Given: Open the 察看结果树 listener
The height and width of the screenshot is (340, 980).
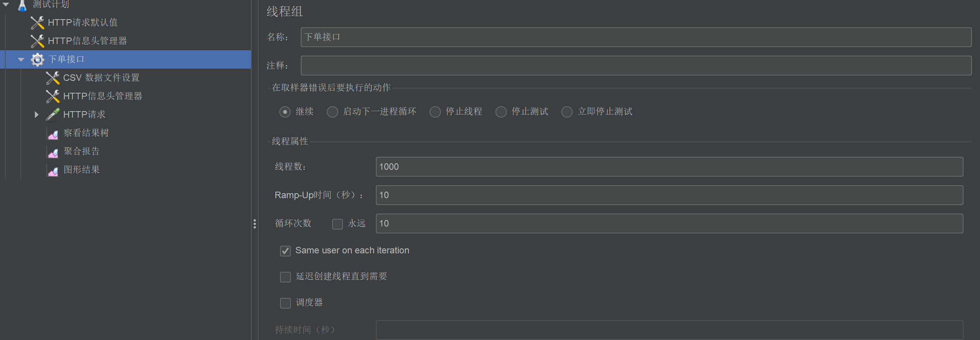Looking at the screenshot, I should tap(86, 133).
